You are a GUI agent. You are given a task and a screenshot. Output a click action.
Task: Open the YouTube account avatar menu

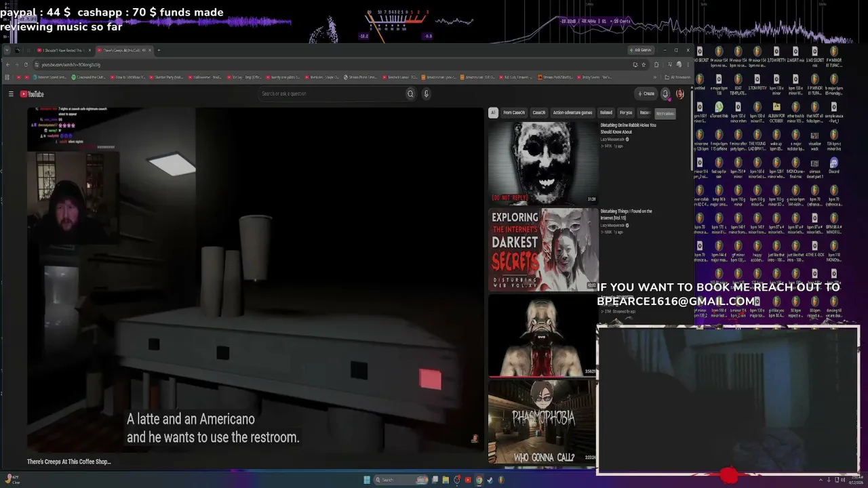point(680,94)
